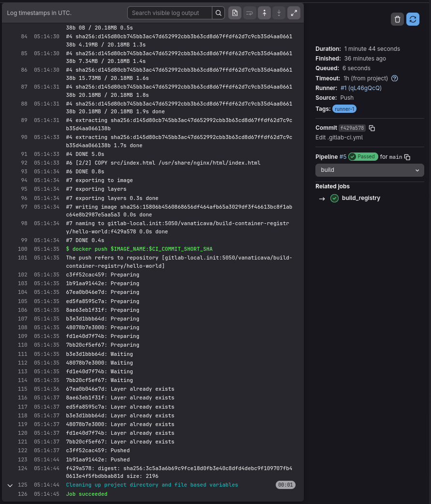Open the build stage dropdown
The height and width of the screenshot is (504, 431).
[x=370, y=170]
